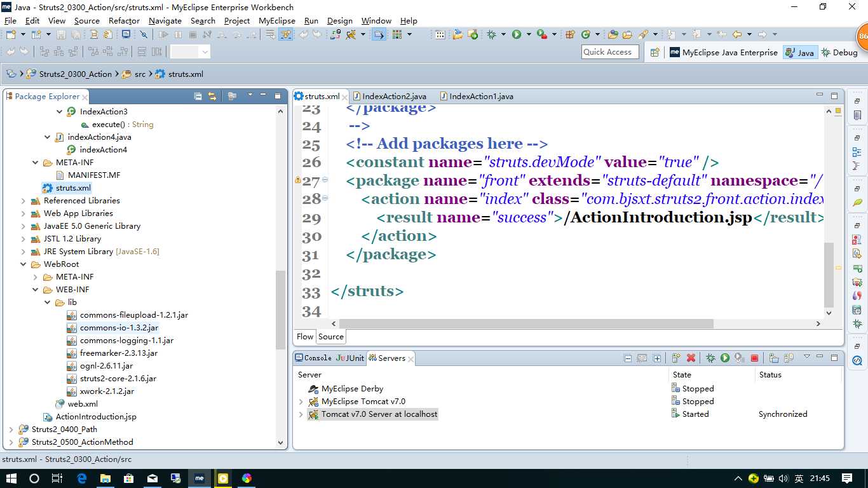Click the New Java Class green C icon
This screenshot has height=488, width=868.
(x=585, y=34)
